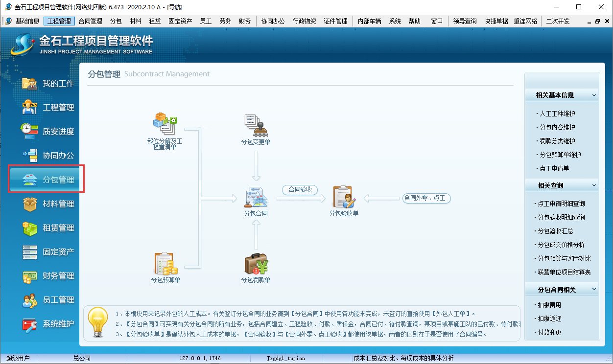
Task: Restore the inner navigation child window
Action: (597, 21)
